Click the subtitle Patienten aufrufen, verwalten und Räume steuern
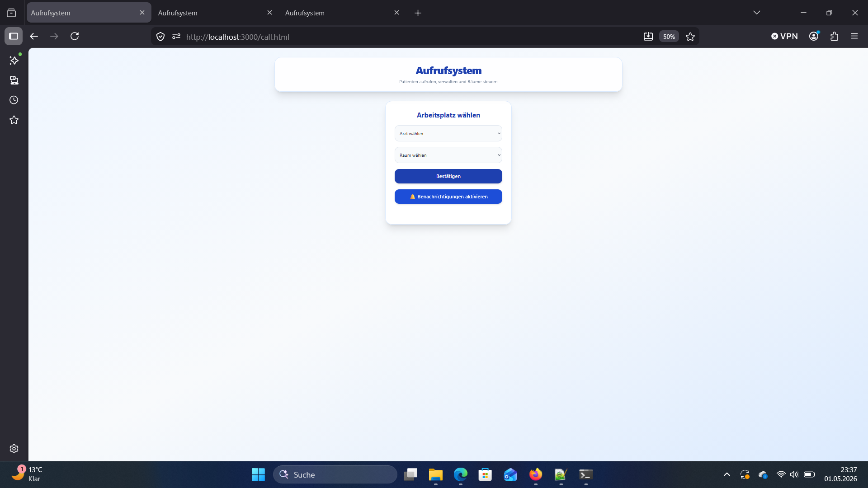 click(448, 82)
